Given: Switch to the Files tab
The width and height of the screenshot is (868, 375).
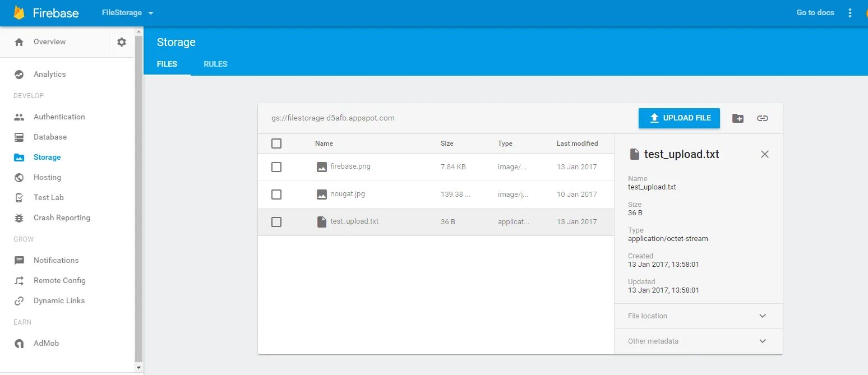Looking at the screenshot, I should click(x=167, y=64).
